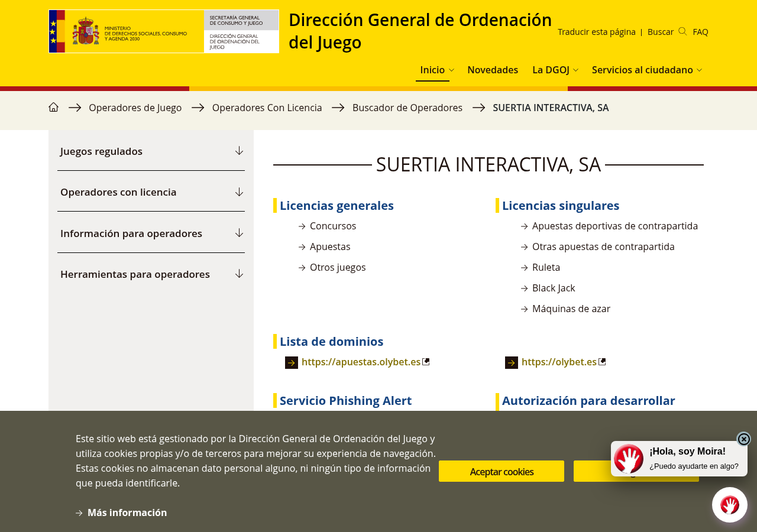Click Licencias generales heading
This screenshot has height=532, width=757.
coord(337,206)
